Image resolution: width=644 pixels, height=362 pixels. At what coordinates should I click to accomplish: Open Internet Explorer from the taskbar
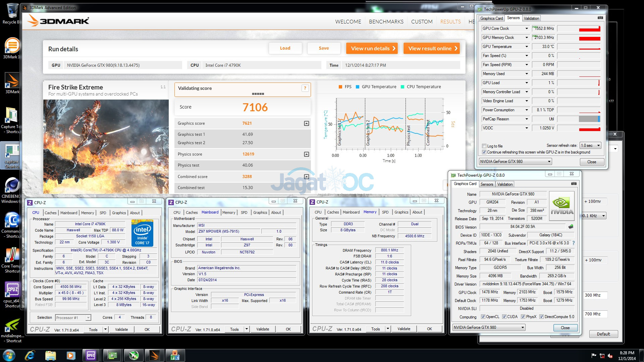(x=30, y=355)
